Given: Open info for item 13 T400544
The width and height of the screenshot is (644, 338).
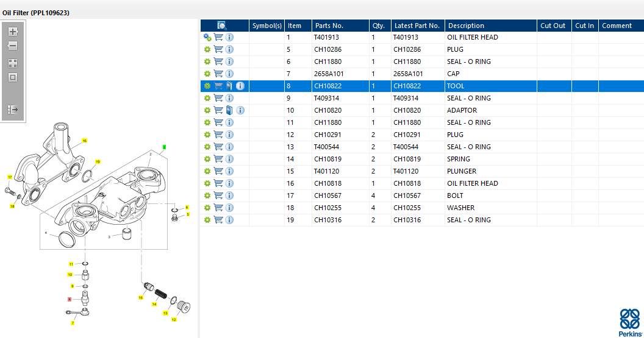Looking at the screenshot, I should click(x=229, y=147).
